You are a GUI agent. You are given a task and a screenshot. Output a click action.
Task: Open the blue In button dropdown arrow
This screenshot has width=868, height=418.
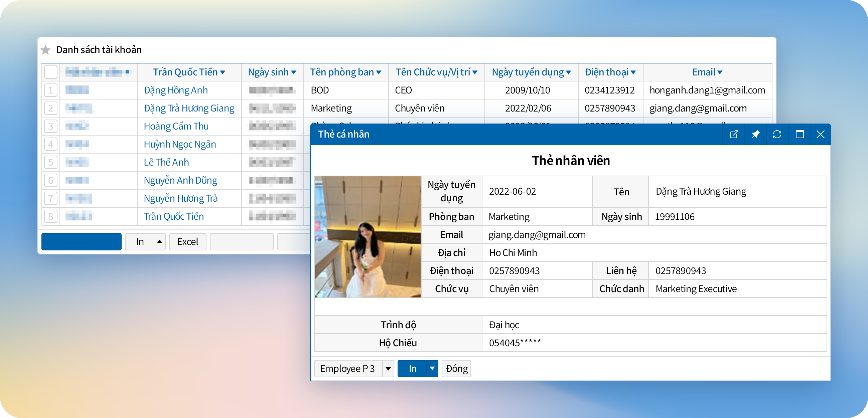coord(432,369)
